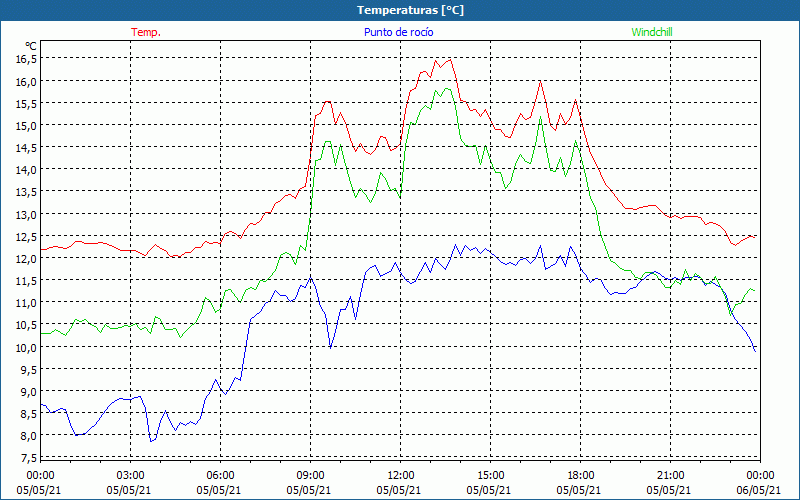Click the 15,0 value on the Y axis
Image resolution: width=800 pixels, height=500 pixels.
pyautogui.click(x=27, y=126)
